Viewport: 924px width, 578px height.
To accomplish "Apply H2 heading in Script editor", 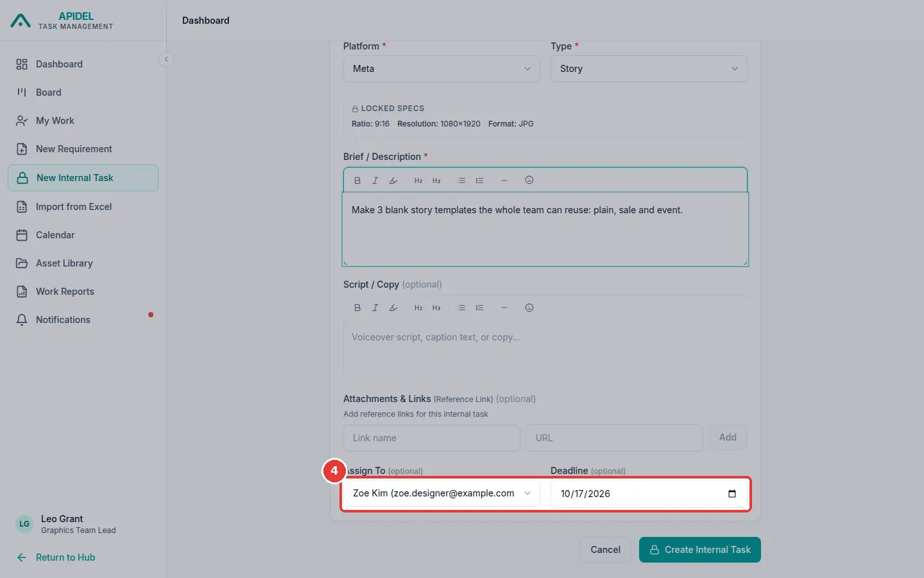I will point(418,308).
